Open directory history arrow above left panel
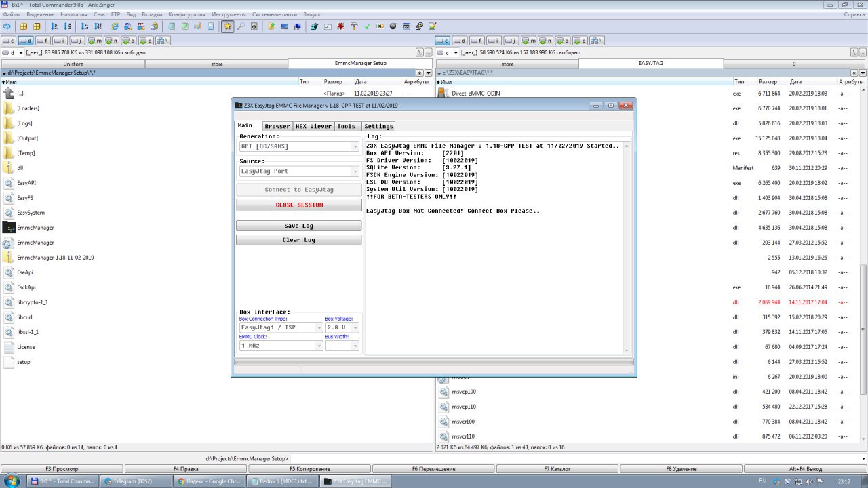Image resolution: width=868 pixels, height=488 pixels. (x=428, y=73)
